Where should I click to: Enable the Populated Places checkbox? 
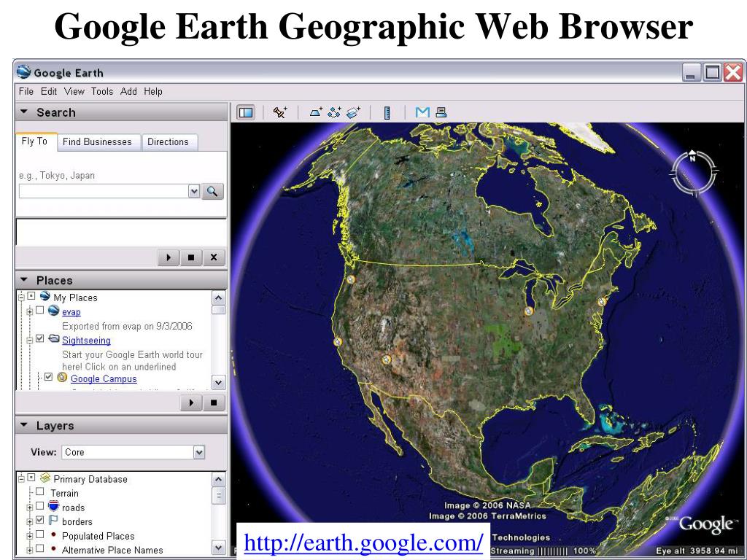click(x=40, y=534)
